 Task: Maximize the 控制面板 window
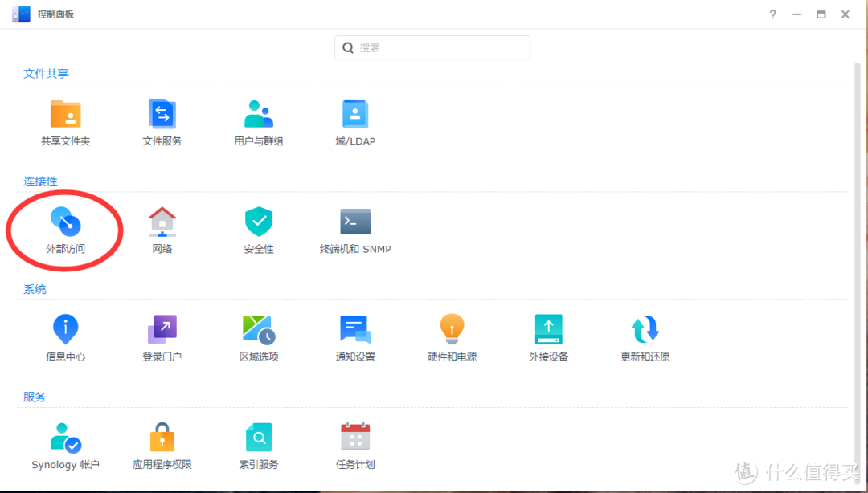click(x=821, y=14)
